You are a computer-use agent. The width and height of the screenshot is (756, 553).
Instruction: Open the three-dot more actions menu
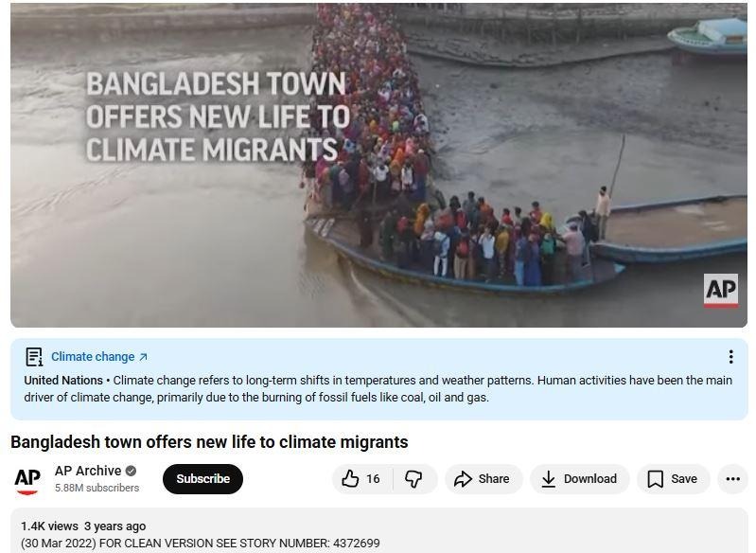coord(733,479)
